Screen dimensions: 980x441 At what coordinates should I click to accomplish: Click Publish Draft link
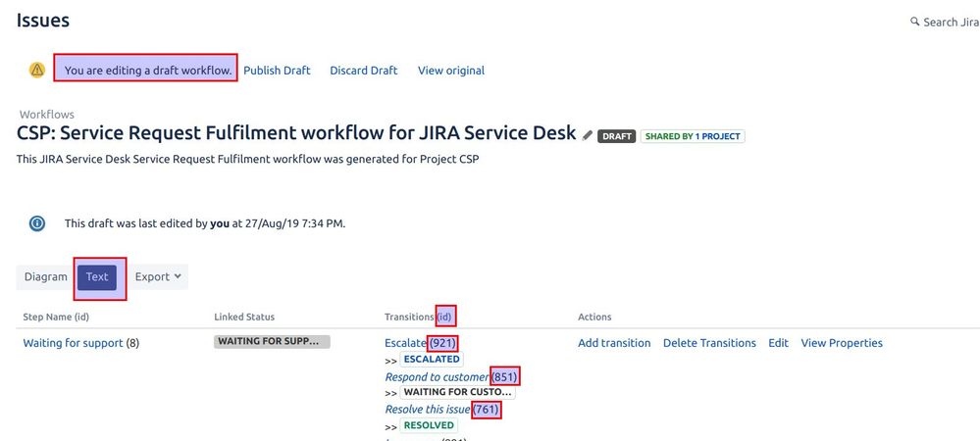point(277,71)
